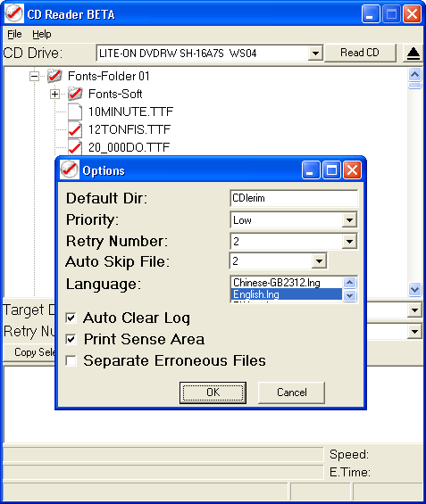Open the File menu

(14, 34)
